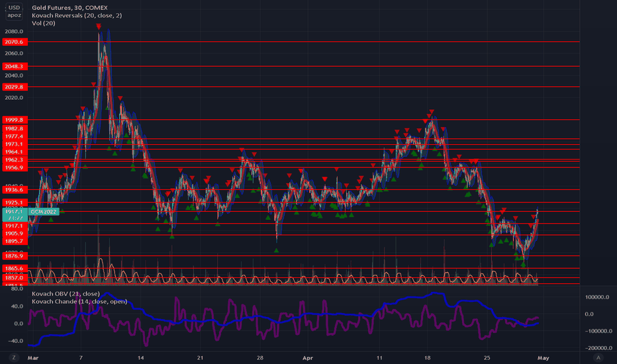617x364 pixels.
Task: Click the 1982.8 price level label
Action: pyautogui.click(x=14, y=128)
